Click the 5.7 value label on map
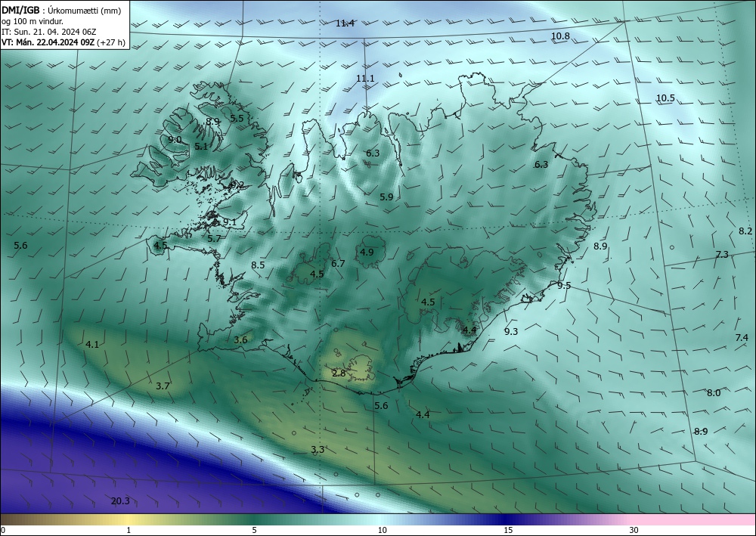 point(214,239)
